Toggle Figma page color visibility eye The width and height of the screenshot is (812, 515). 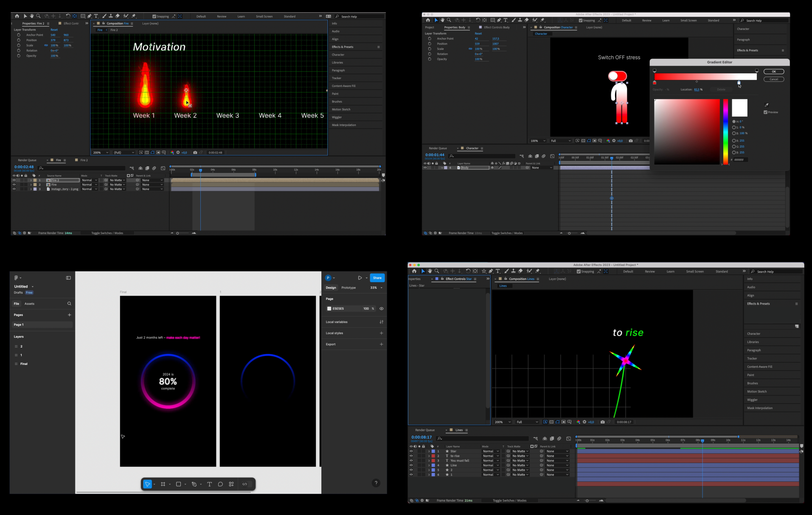pyautogui.click(x=381, y=308)
